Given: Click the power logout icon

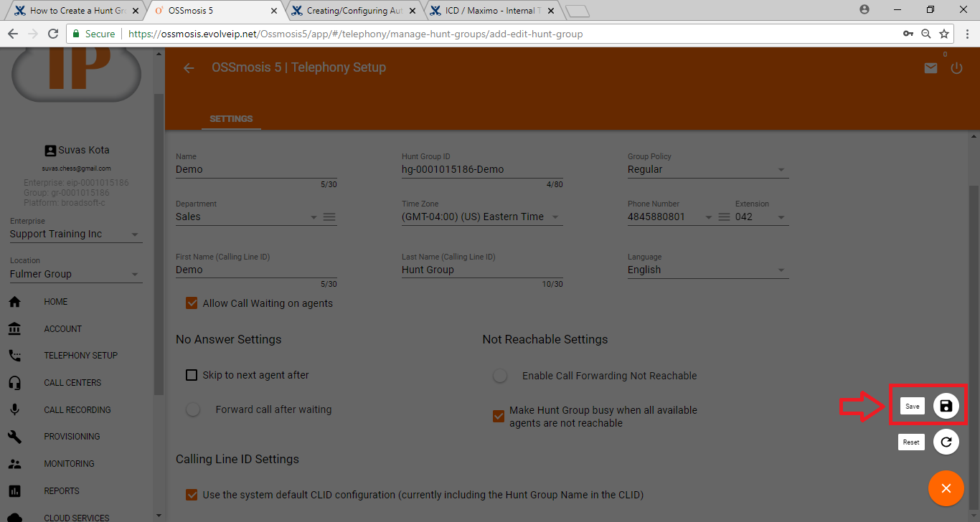Looking at the screenshot, I should 956,68.
